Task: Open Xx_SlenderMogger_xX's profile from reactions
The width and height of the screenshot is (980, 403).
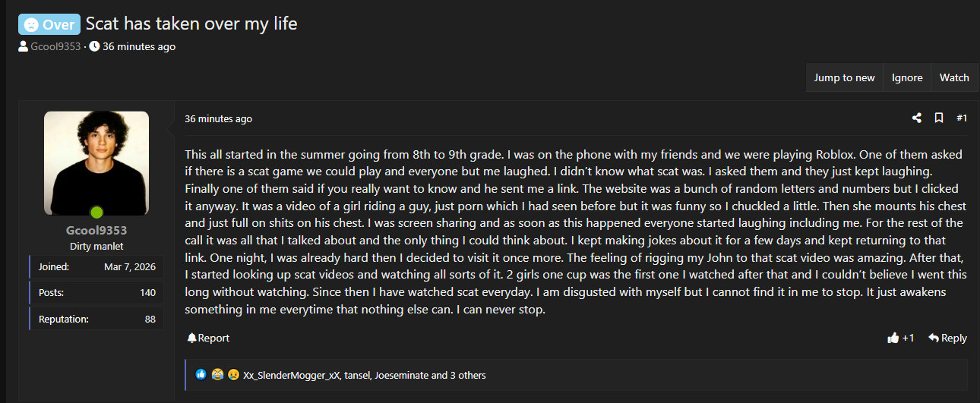Action: (292, 375)
